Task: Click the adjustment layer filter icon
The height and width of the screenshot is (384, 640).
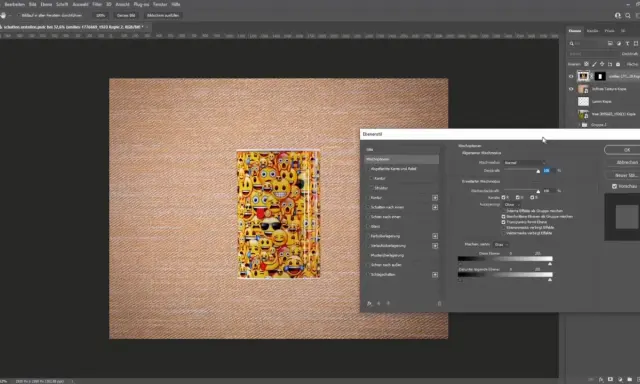Action: 619,43
